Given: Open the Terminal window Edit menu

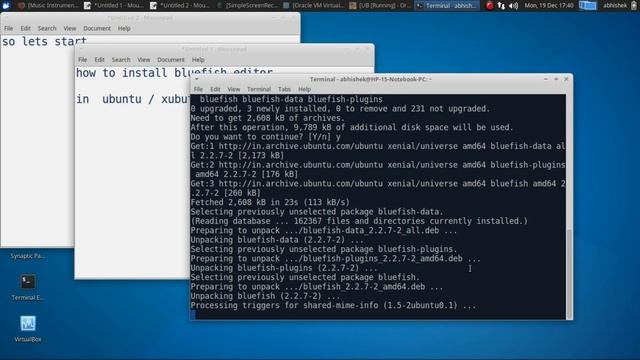Looking at the screenshot, I should (215, 89).
